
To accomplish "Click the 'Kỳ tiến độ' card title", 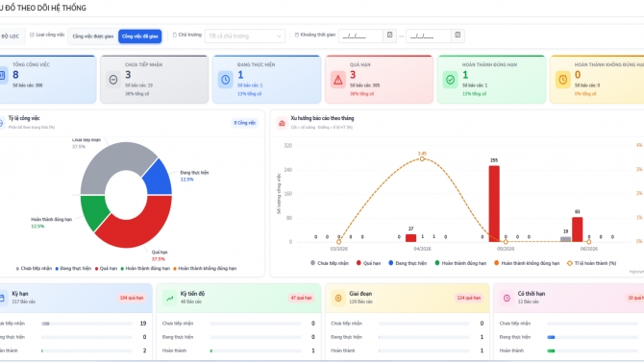I will 192,294.
